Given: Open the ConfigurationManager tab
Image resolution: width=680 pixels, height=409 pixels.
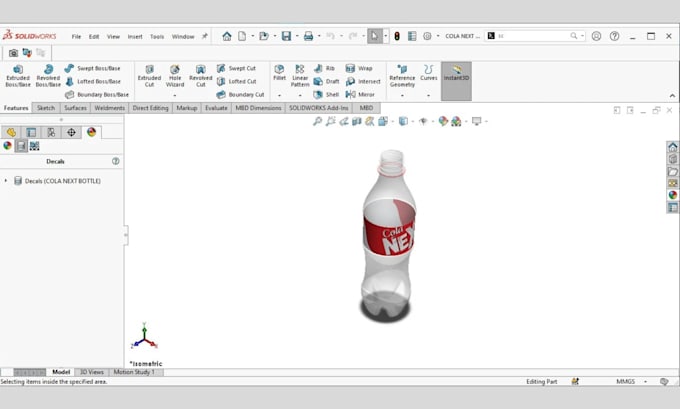Looking at the screenshot, I should (x=51, y=132).
